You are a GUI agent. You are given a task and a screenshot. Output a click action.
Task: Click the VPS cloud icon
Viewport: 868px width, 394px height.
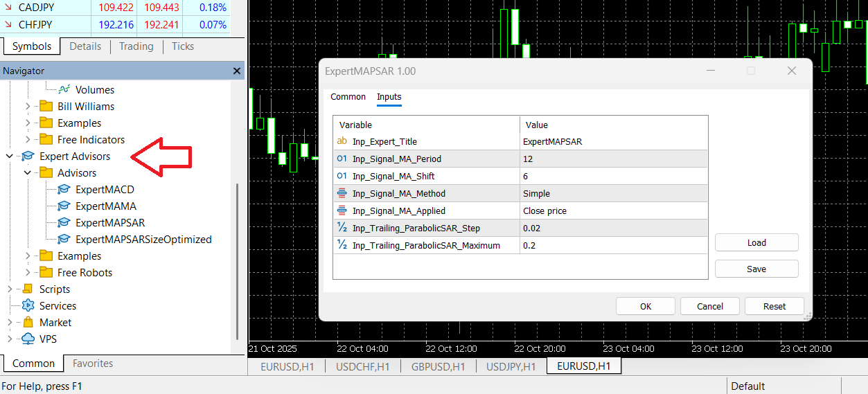coord(28,339)
